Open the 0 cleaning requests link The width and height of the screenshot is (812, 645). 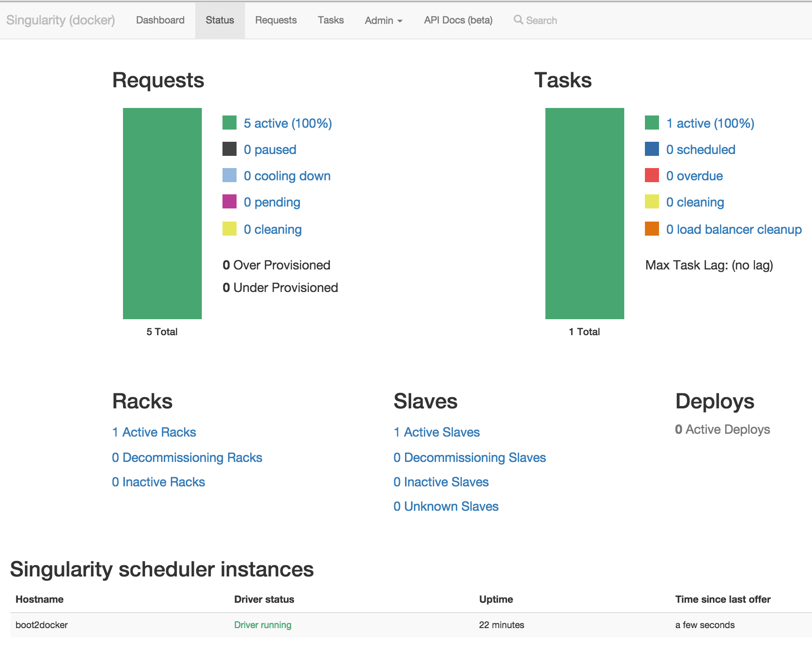coord(273,230)
